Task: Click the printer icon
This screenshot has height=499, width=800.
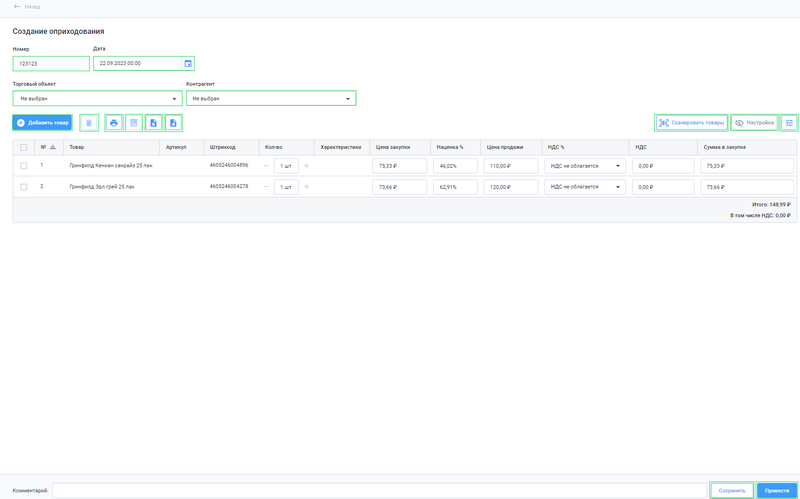Action: (114, 123)
